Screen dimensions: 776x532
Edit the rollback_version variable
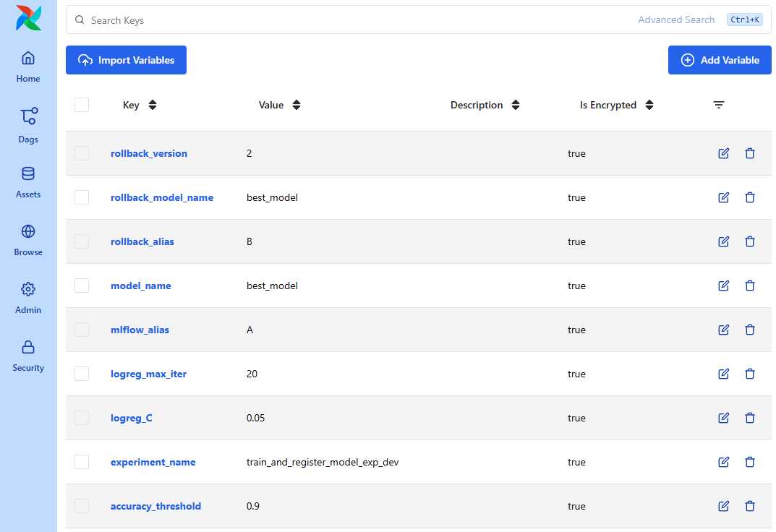pyautogui.click(x=723, y=153)
